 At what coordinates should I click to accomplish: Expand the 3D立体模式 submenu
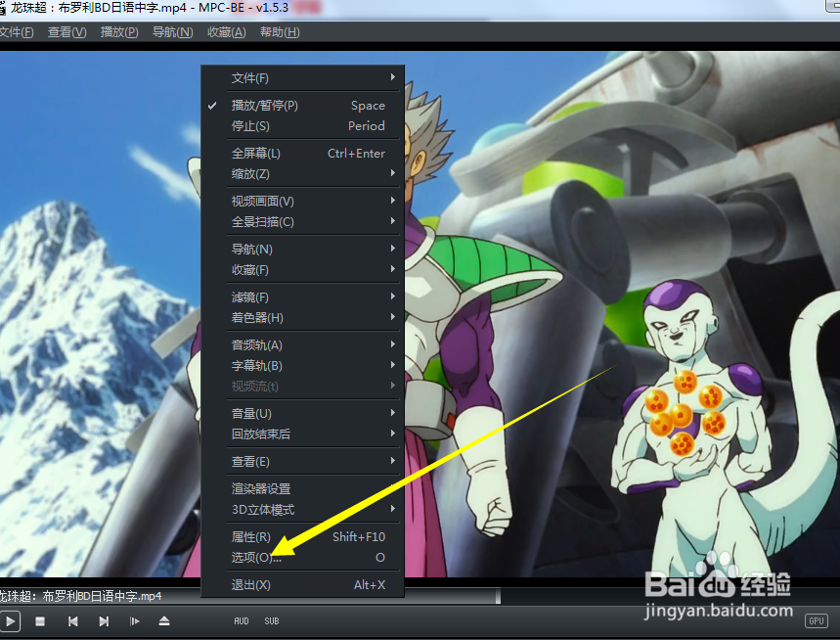click(x=303, y=510)
